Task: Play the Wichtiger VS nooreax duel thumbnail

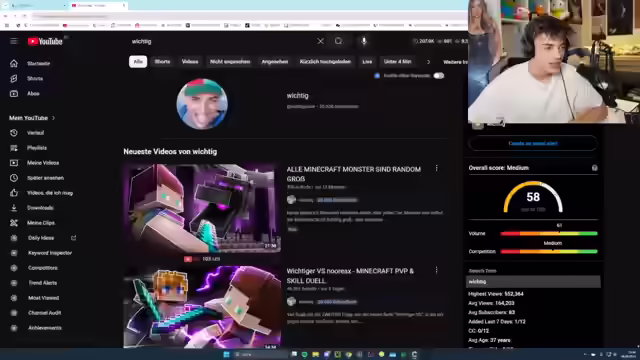Action: [x=202, y=307]
